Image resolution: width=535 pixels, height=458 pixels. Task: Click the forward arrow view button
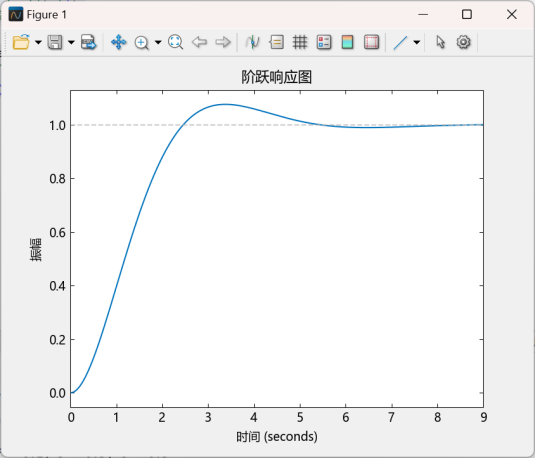click(x=223, y=42)
